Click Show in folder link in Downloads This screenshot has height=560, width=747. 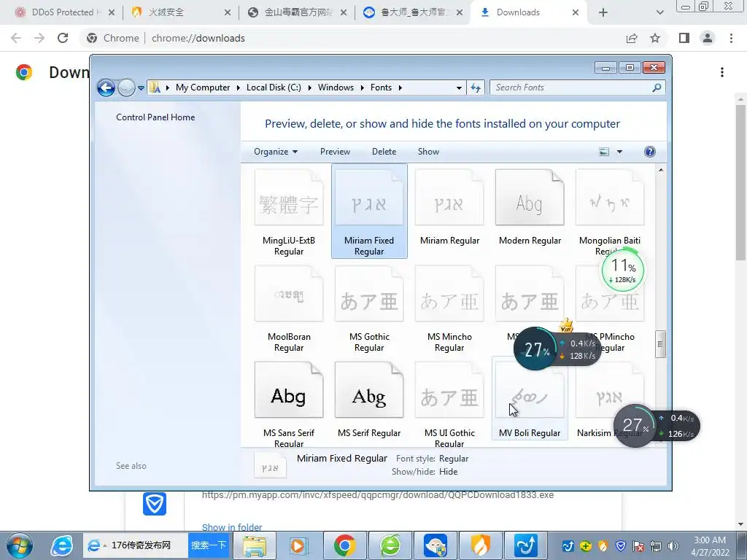232,527
